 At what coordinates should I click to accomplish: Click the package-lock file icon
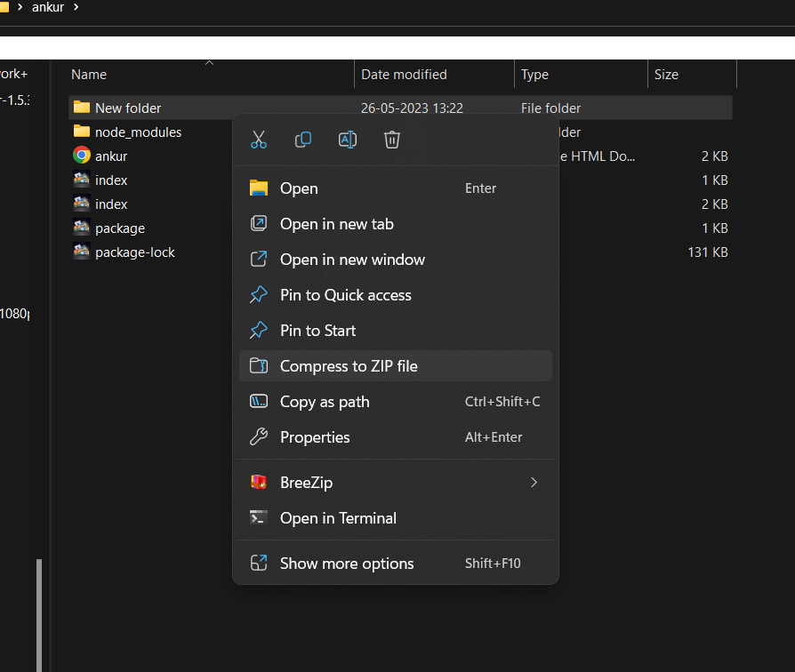coord(82,252)
